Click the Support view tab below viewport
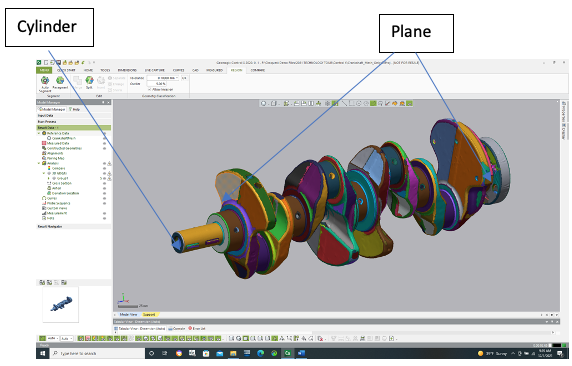572x366 pixels. click(149, 315)
